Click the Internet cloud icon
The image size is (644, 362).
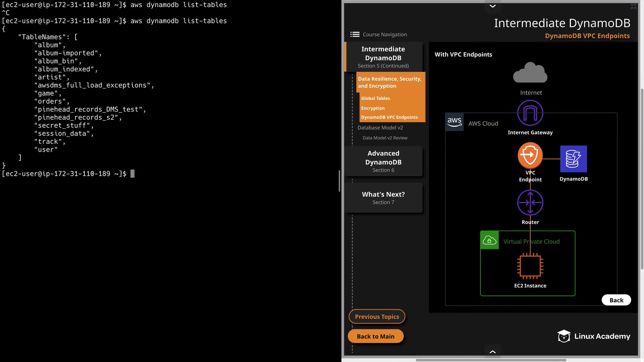[x=530, y=72]
